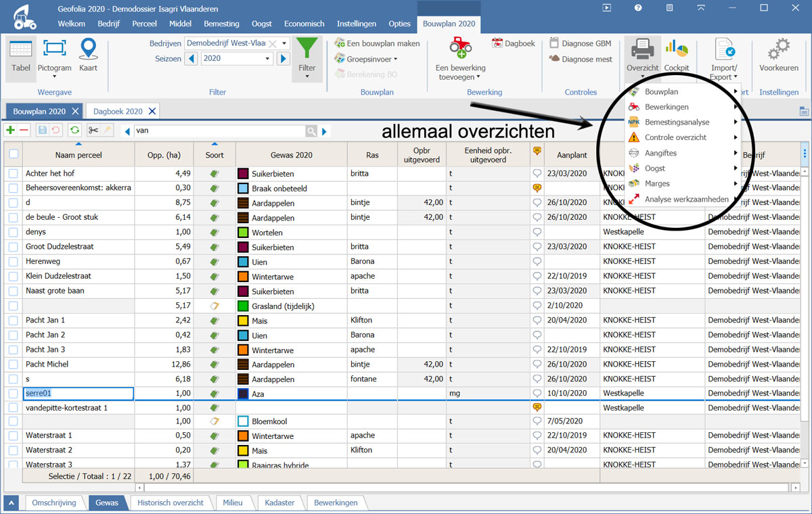Open the Economisch menu
The height and width of the screenshot is (514, 812).
tap(304, 24)
